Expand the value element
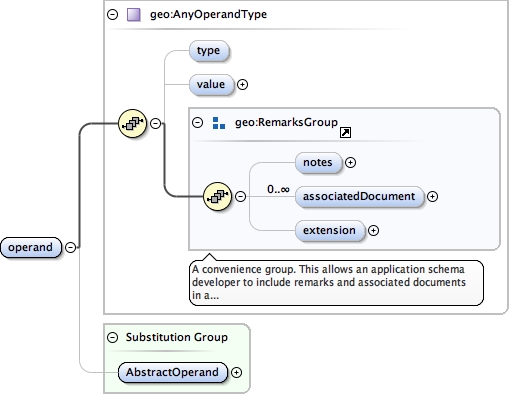This screenshot has height=395, width=510. [242, 84]
